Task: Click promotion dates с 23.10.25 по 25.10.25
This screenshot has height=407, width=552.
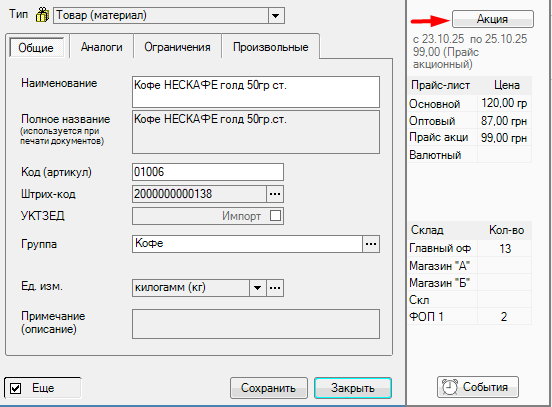Action: click(x=470, y=39)
